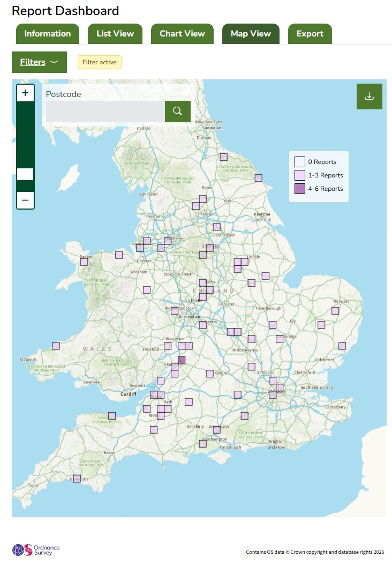The height and width of the screenshot is (565, 392).
Task: Open the Information tab
Action: coord(48,34)
